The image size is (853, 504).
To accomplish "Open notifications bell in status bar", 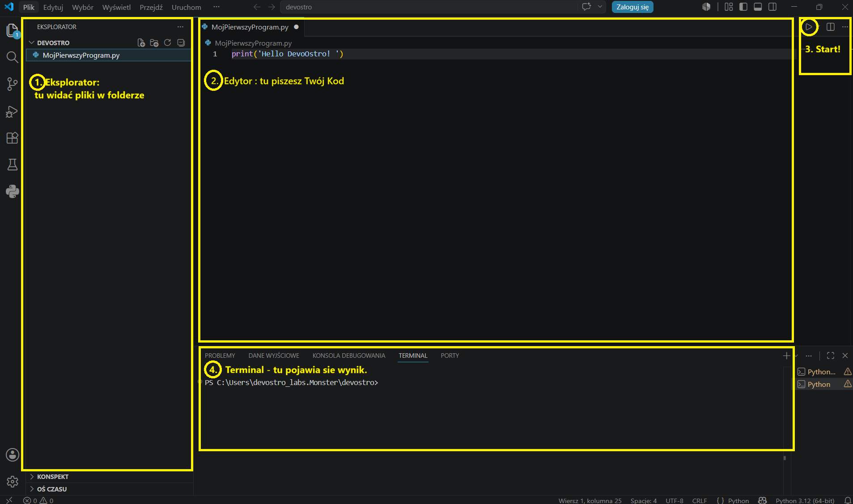I will pos(847,500).
